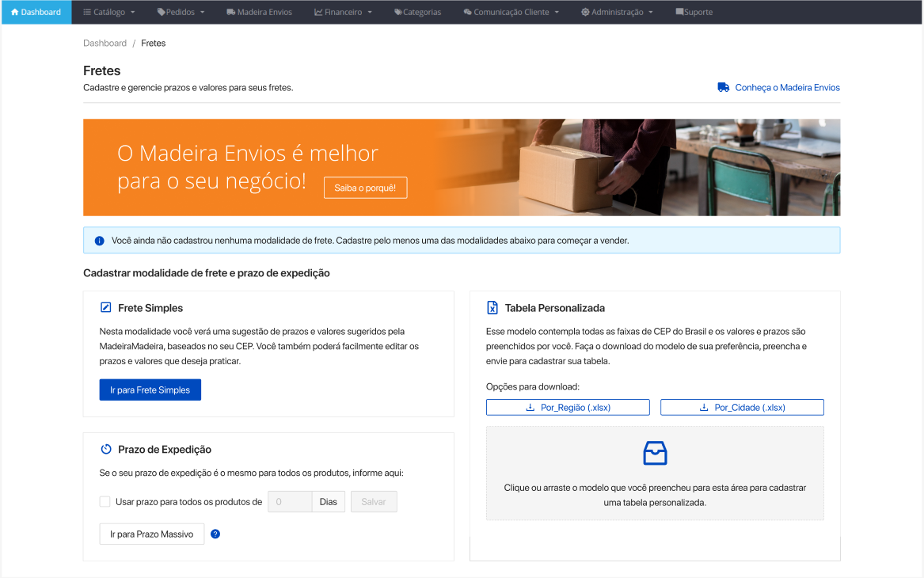Viewport: 924px width, 578px height.
Task: Click the days number input field
Action: point(290,501)
